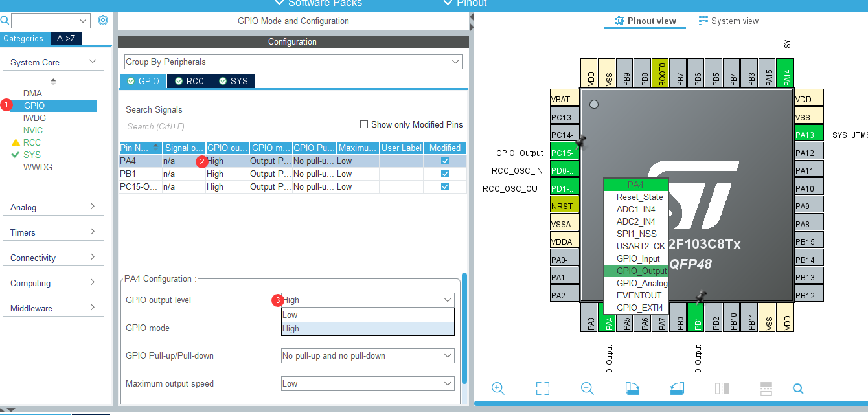
Task: Switch to the Categories tab
Action: coord(24,38)
